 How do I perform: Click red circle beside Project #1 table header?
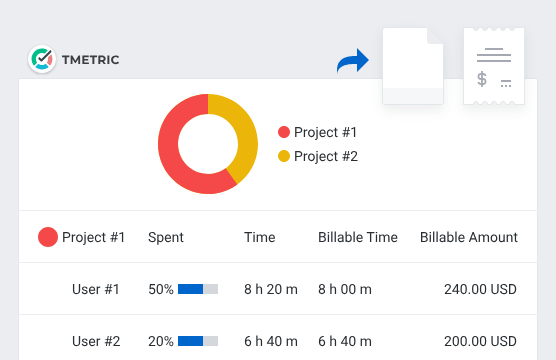[x=48, y=237]
